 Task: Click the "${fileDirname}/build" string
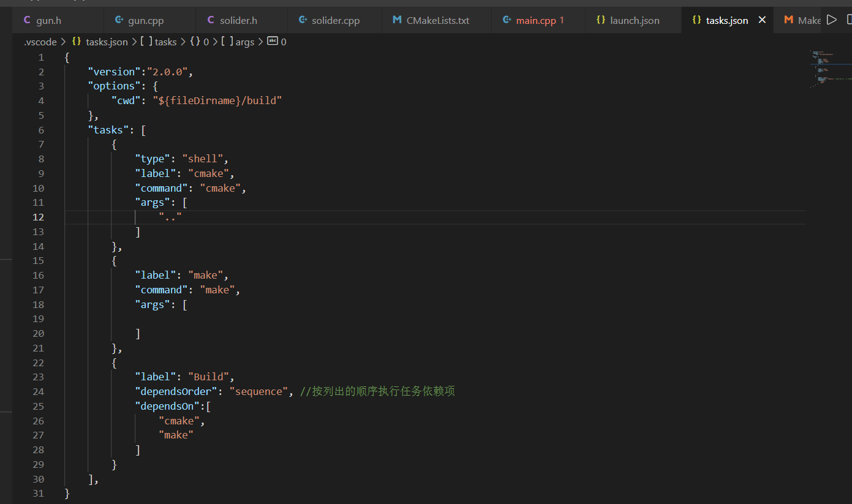[x=217, y=100]
